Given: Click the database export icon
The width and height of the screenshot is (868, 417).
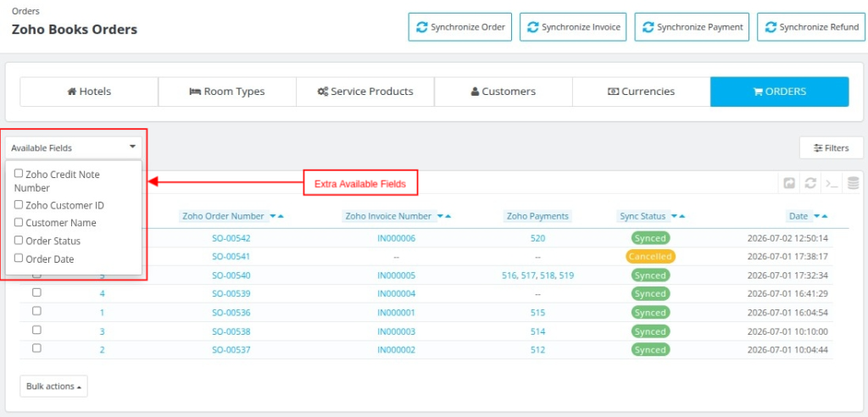Looking at the screenshot, I should 853,183.
